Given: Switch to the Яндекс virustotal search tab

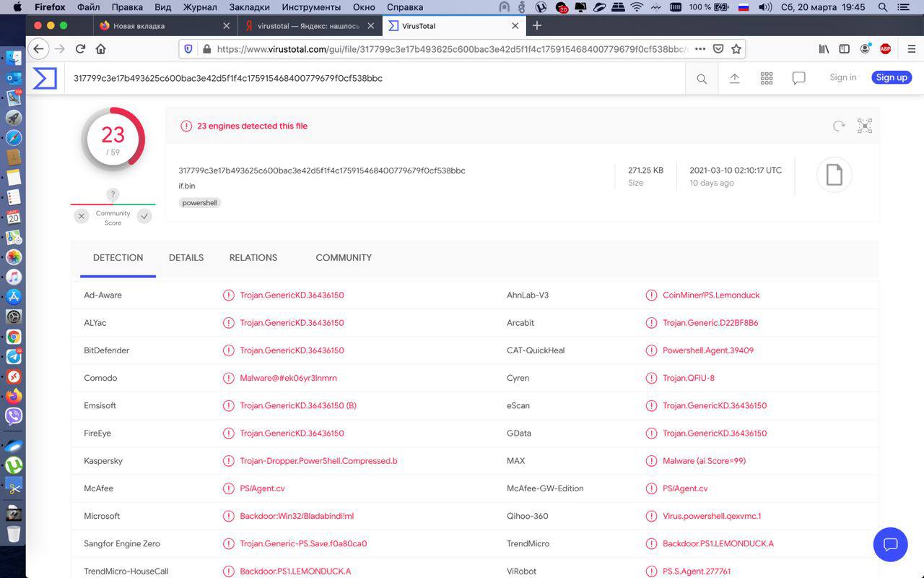Looking at the screenshot, I should tap(310, 25).
